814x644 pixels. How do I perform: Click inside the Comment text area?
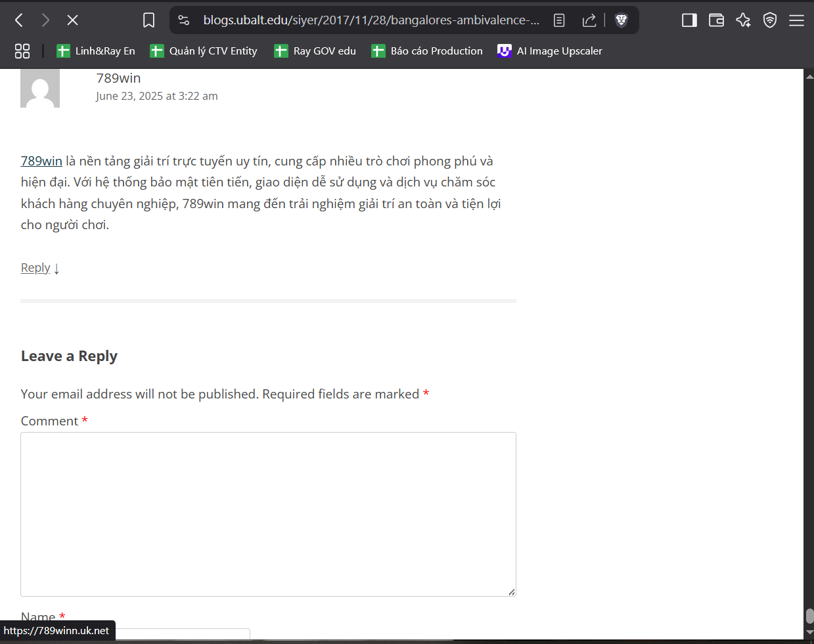click(268, 514)
